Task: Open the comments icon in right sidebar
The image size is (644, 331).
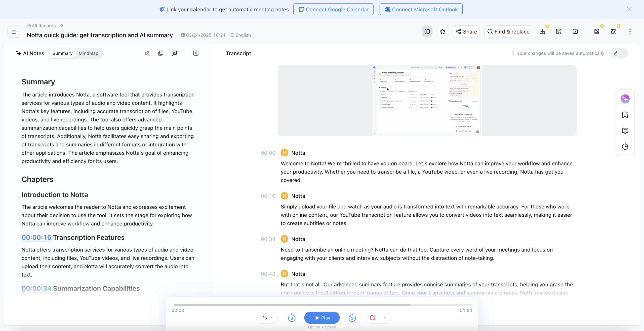Action: coord(625,131)
